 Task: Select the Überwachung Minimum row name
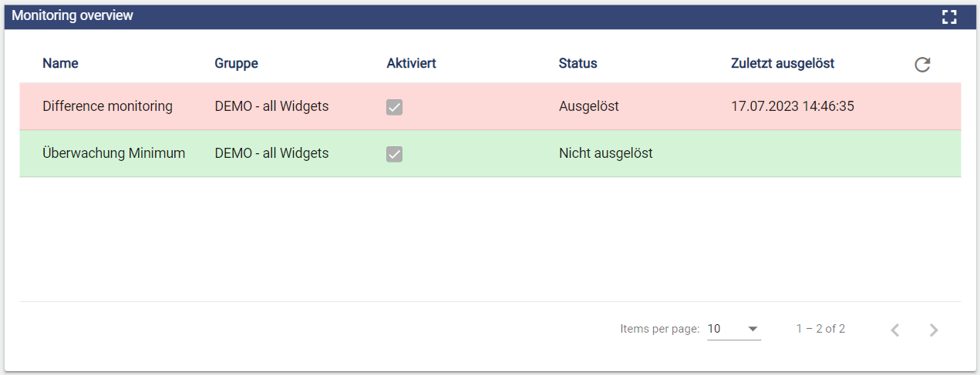(x=113, y=153)
